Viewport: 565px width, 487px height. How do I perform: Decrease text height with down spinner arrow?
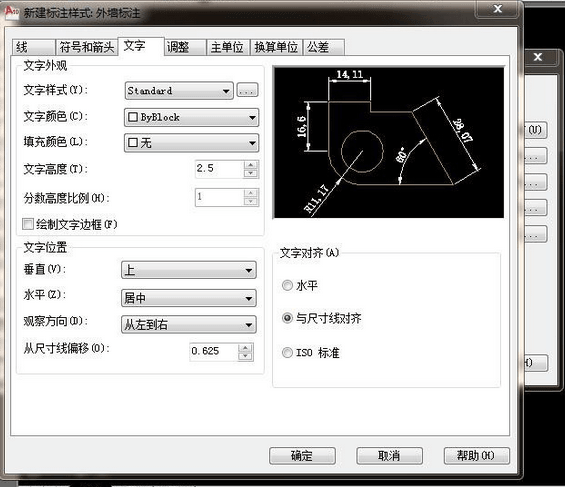pyautogui.click(x=251, y=174)
